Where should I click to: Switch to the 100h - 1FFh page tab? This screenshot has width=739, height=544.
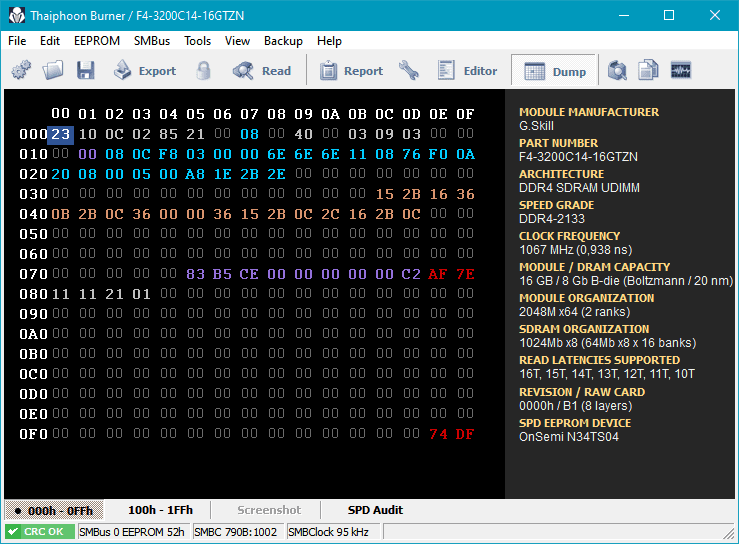(160, 510)
